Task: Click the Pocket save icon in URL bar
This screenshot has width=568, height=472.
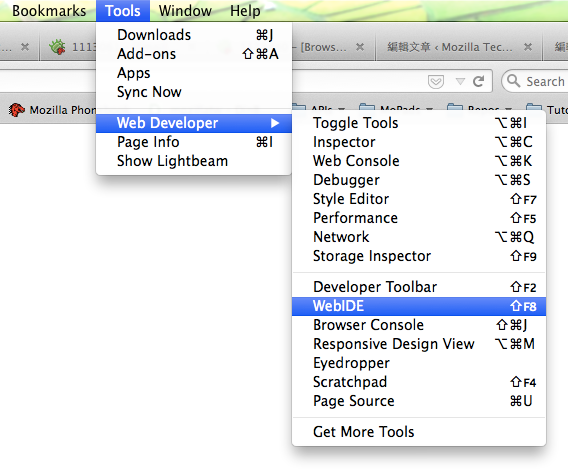Action: click(x=435, y=82)
